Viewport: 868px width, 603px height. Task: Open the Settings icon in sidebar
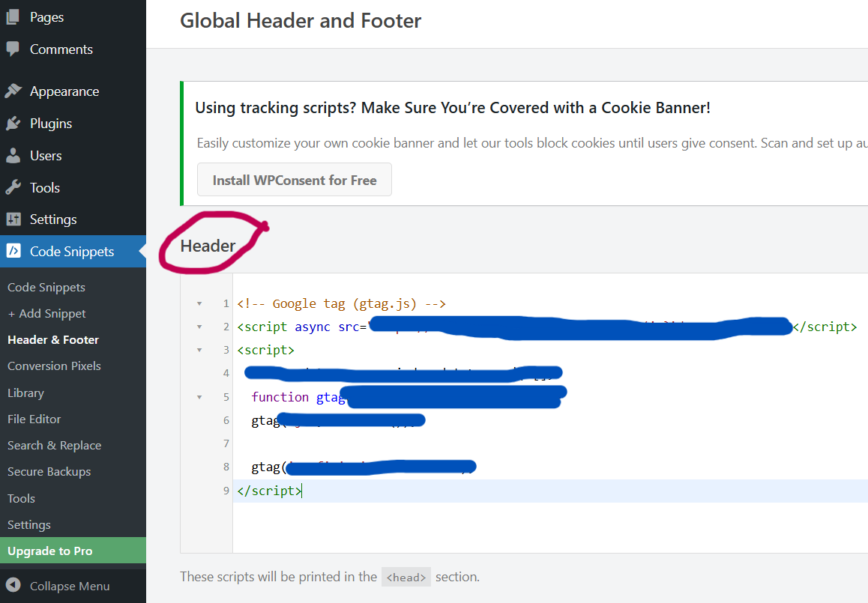[x=13, y=219]
